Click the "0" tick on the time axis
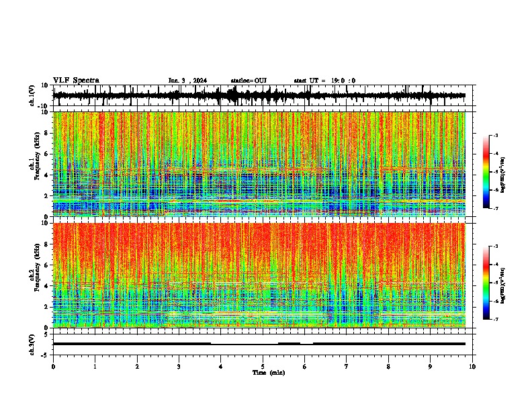 click(53, 367)
